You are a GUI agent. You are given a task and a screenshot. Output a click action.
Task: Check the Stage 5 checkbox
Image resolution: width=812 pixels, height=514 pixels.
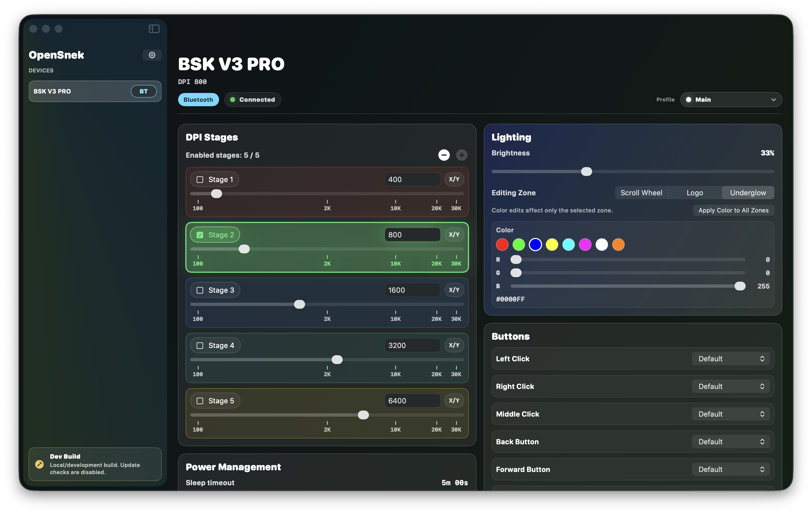[x=200, y=401]
